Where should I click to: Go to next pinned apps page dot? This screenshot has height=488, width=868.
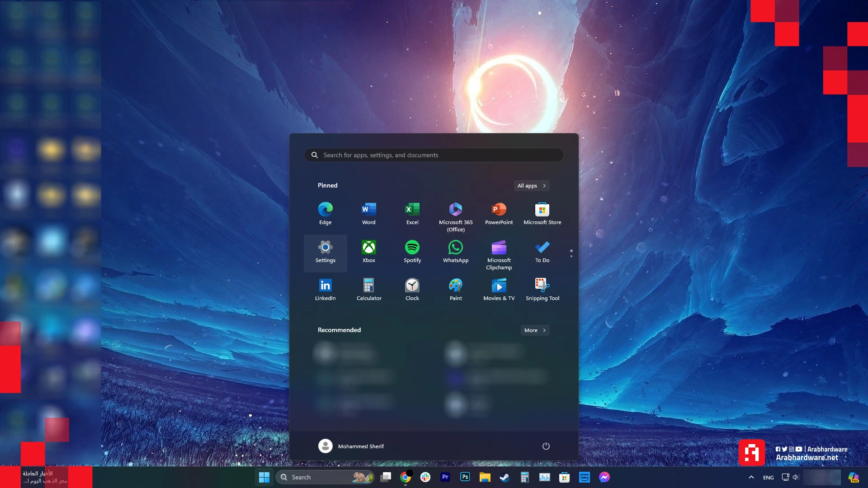pyautogui.click(x=571, y=256)
